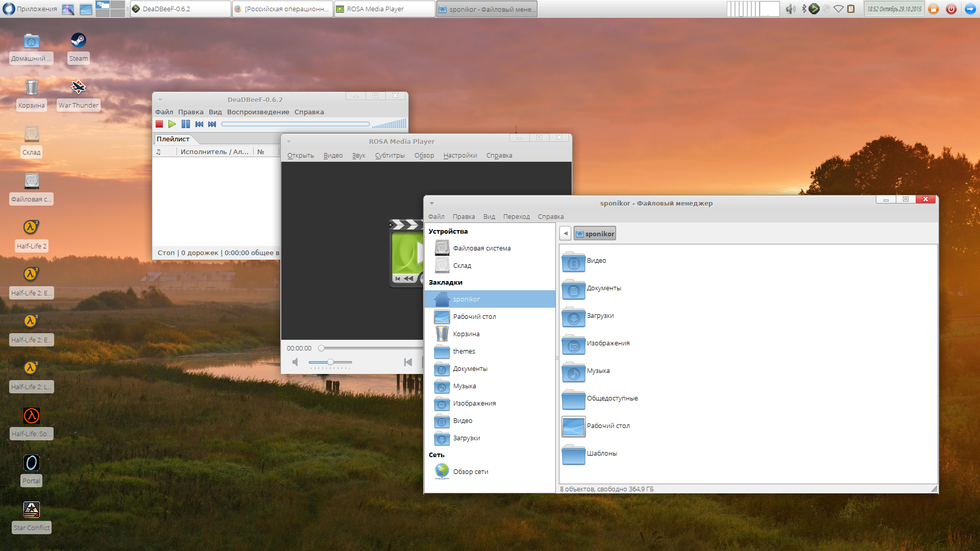Click the system tray volume icon
The image size is (980, 551).
tap(790, 9)
